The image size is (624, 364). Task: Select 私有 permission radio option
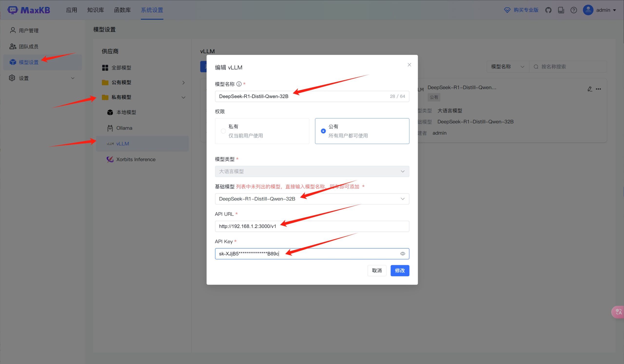pos(262,131)
